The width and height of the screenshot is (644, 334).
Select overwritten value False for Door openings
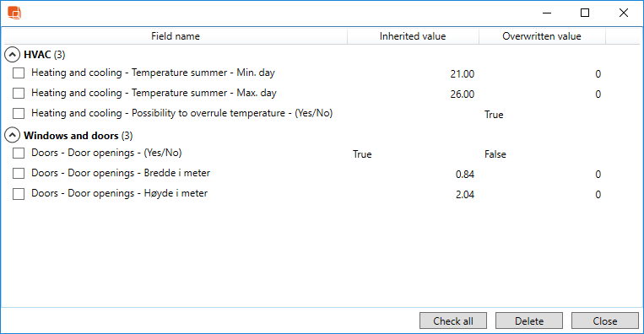point(495,154)
